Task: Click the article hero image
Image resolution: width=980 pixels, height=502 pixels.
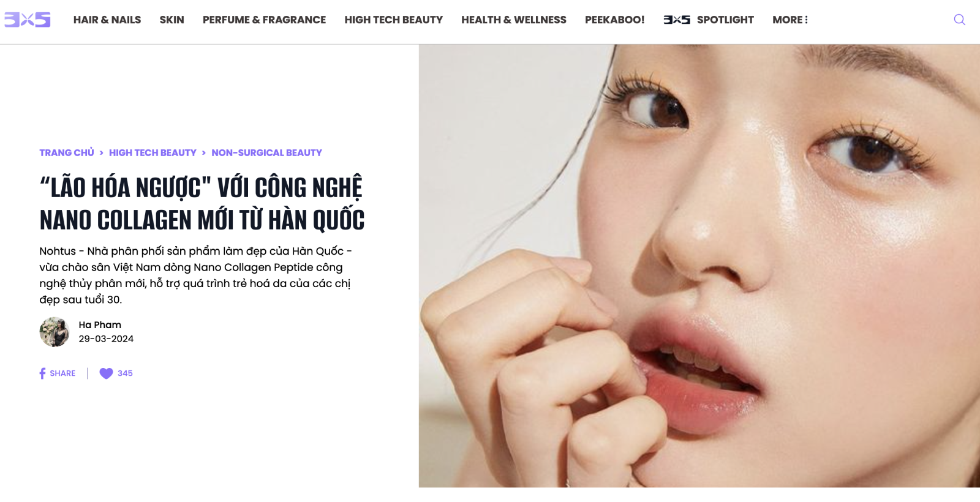Action: coord(699,266)
